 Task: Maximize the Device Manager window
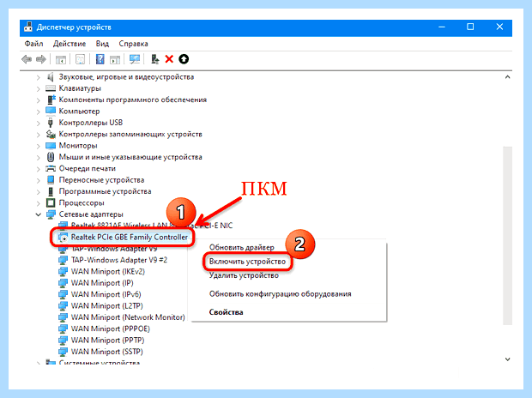click(470, 27)
